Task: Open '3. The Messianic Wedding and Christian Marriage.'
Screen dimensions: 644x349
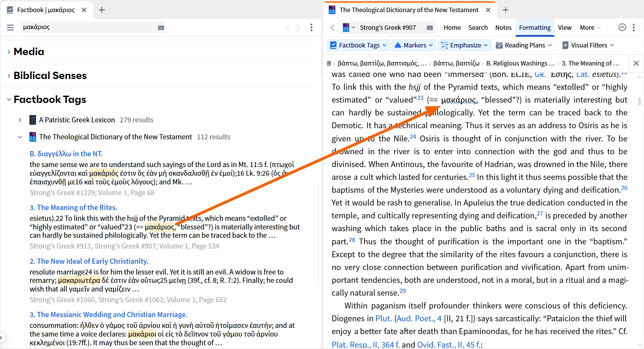Action: [x=109, y=314]
